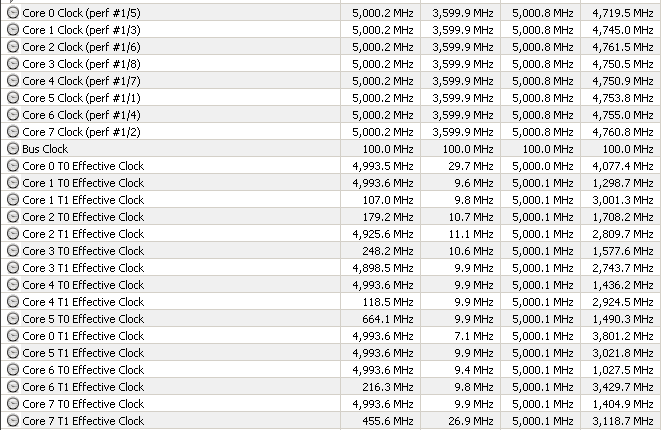Select the Core 5 Clock (perf #1/1) row
661x430 pixels.
coord(330,98)
